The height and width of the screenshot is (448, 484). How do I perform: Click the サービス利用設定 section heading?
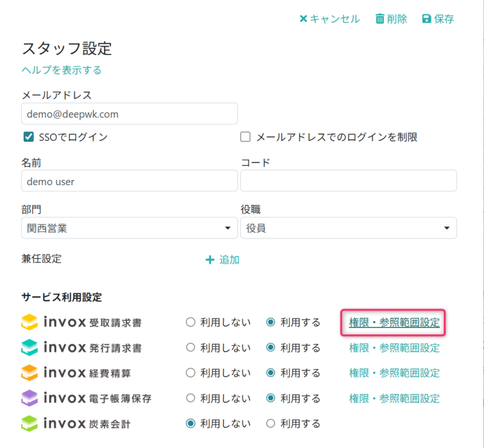62,297
